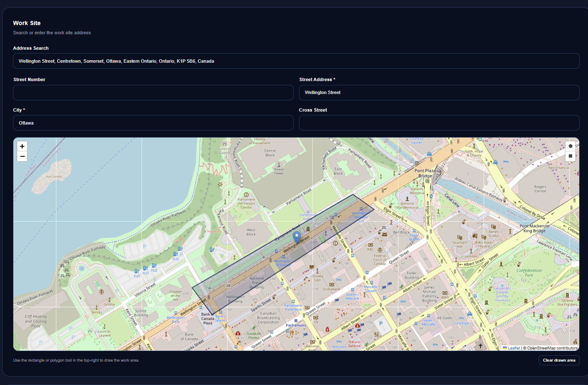588x385 pixels.
Task: Click the Federal Court of Canada label
Action: click(x=380, y=260)
